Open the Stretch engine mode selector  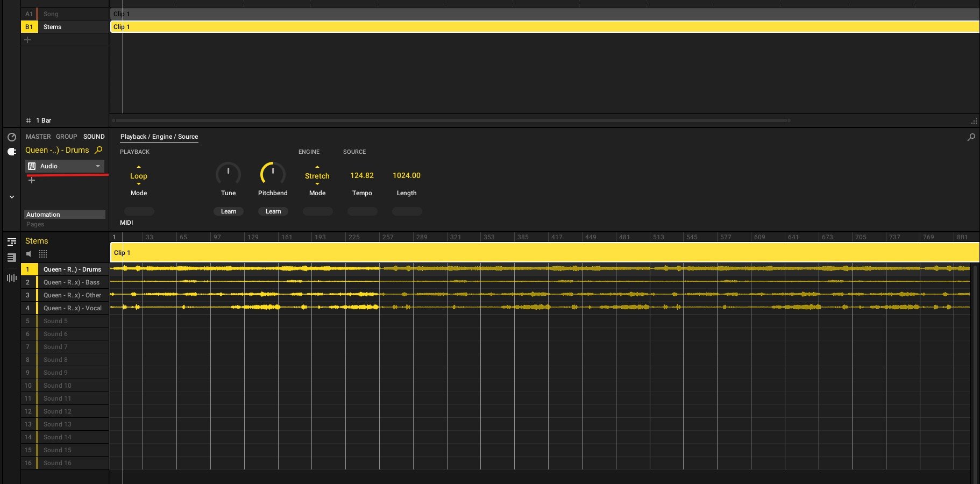317,176
